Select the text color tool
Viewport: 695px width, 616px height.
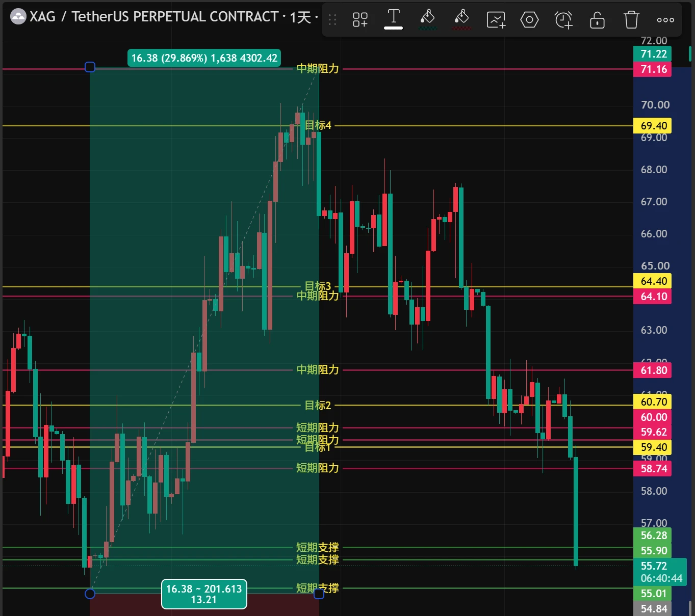pos(393,20)
